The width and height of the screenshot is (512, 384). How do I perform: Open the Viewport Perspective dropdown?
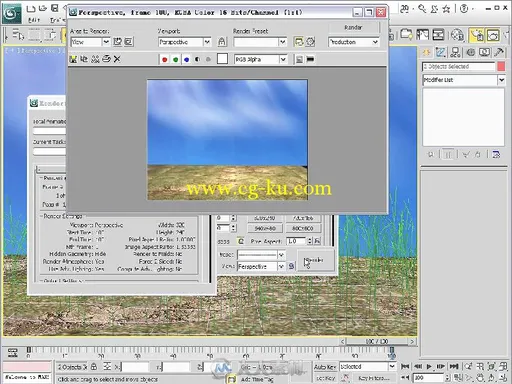click(207, 42)
